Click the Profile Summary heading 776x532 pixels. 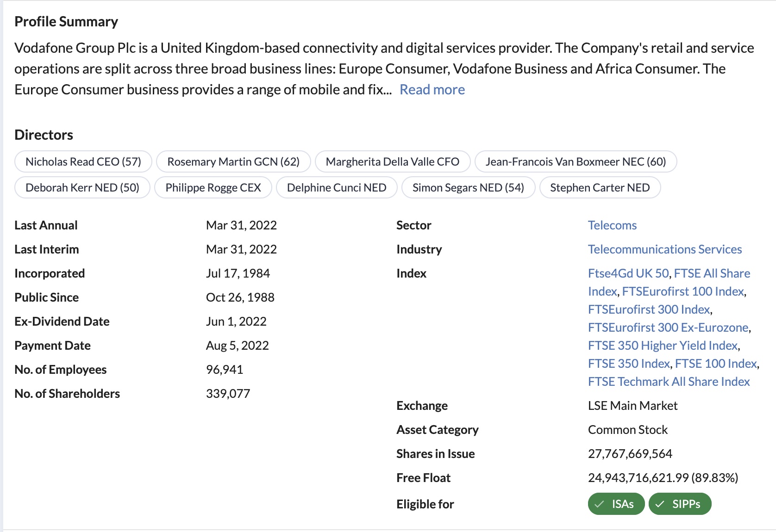66,22
